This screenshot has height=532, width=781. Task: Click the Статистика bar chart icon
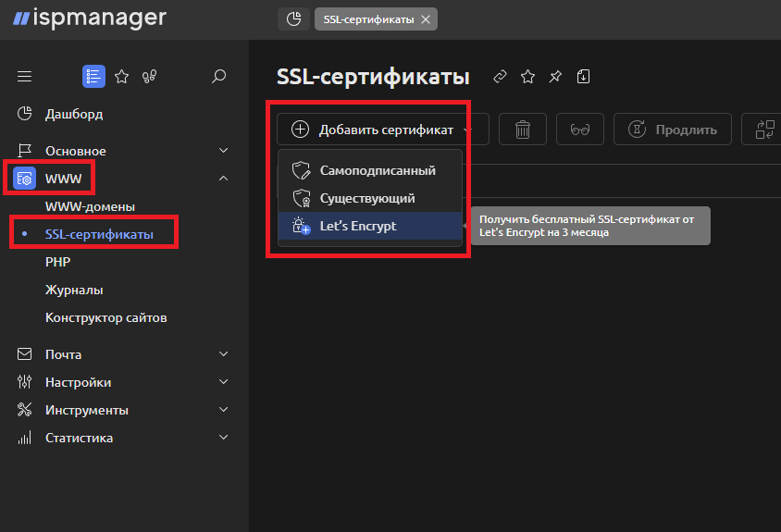(x=24, y=438)
